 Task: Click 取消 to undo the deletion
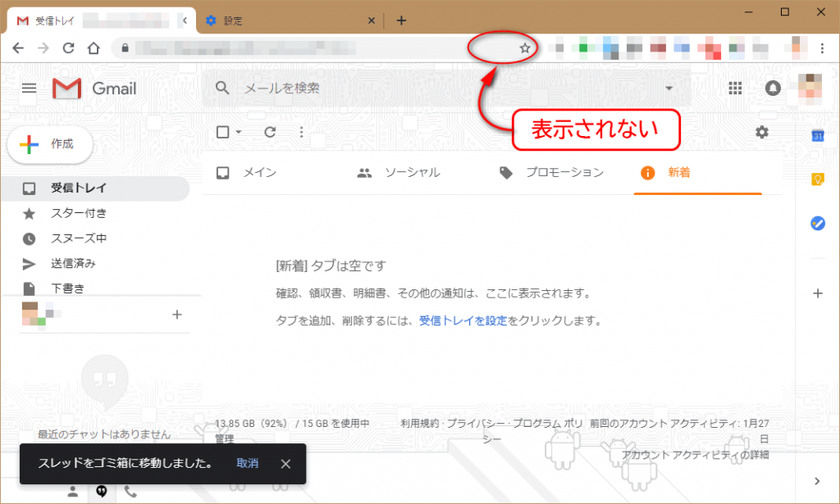[247, 464]
